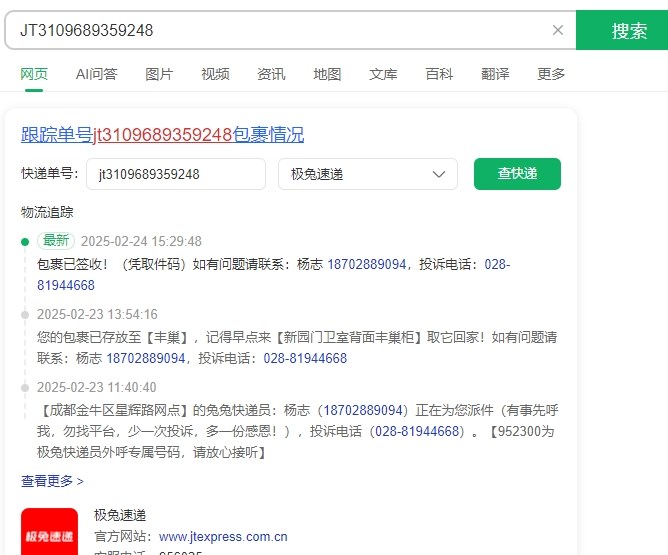
Task: Click timestamp 2025-02-23 11:40:40
Action: (x=97, y=388)
